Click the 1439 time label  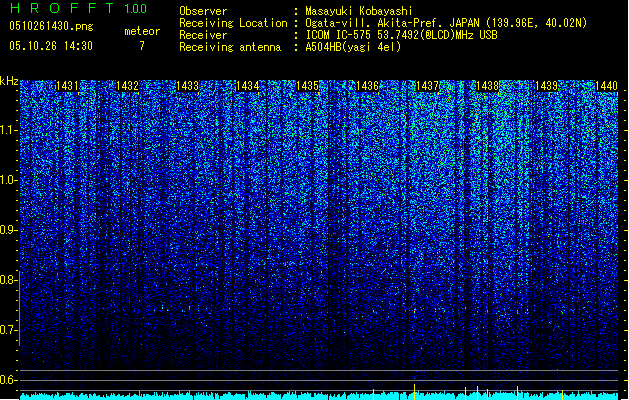click(547, 86)
